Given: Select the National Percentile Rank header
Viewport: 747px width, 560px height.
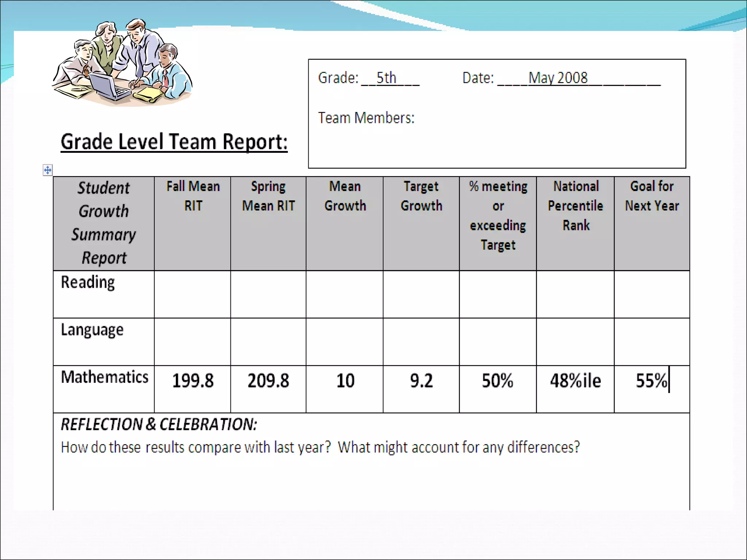Looking at the screenshot, I should pos(576,206).
